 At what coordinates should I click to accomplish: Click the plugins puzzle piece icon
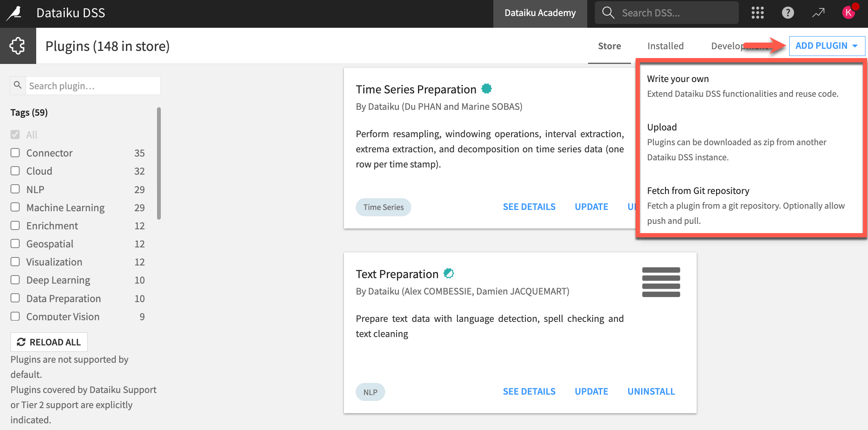click(x=18, y=45)
